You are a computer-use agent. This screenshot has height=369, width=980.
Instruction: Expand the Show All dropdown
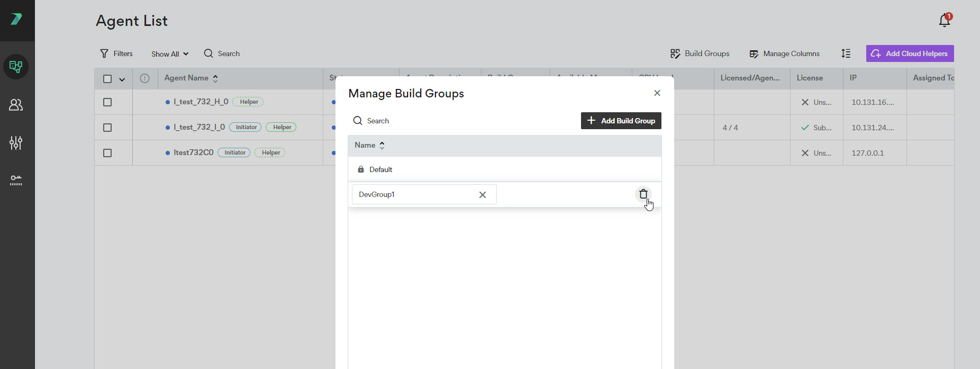169,54
